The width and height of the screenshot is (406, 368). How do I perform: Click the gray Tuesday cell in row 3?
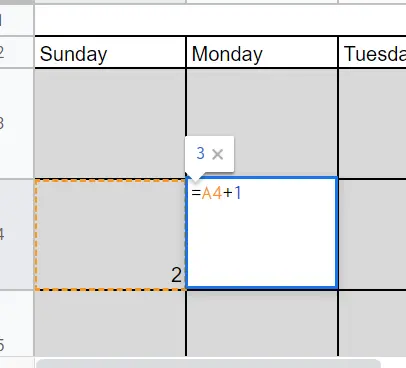[372, 123]
